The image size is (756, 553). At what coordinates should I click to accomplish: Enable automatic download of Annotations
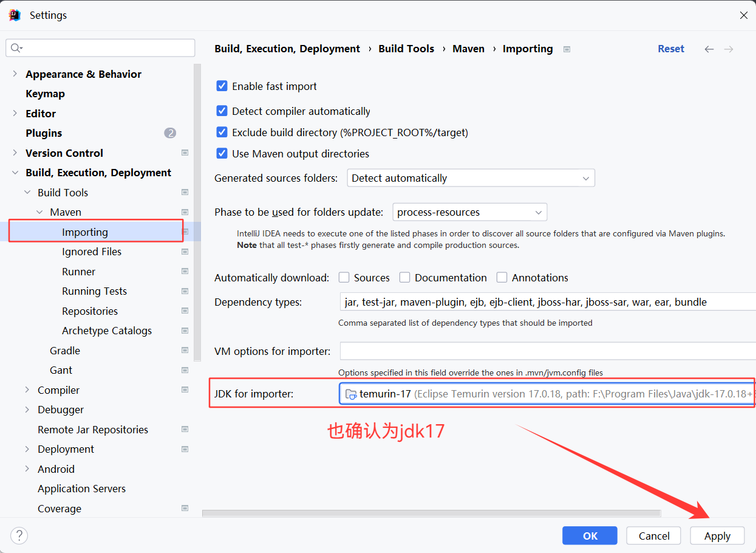502,278
